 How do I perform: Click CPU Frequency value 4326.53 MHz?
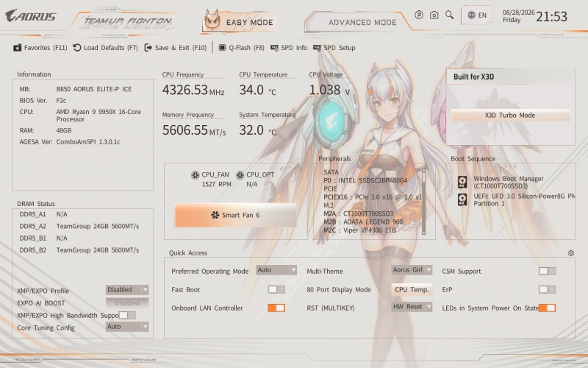pyautogui.click(x=193, y=90)
